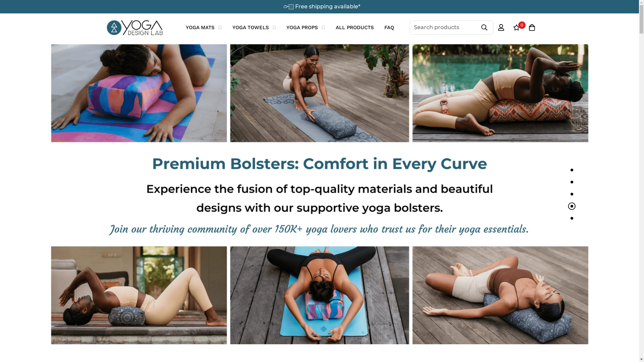Click the Yoga Design Lab logo
The width and height of the screenshot is (644, 362).
pyautogui.click(x=135, y=27)
